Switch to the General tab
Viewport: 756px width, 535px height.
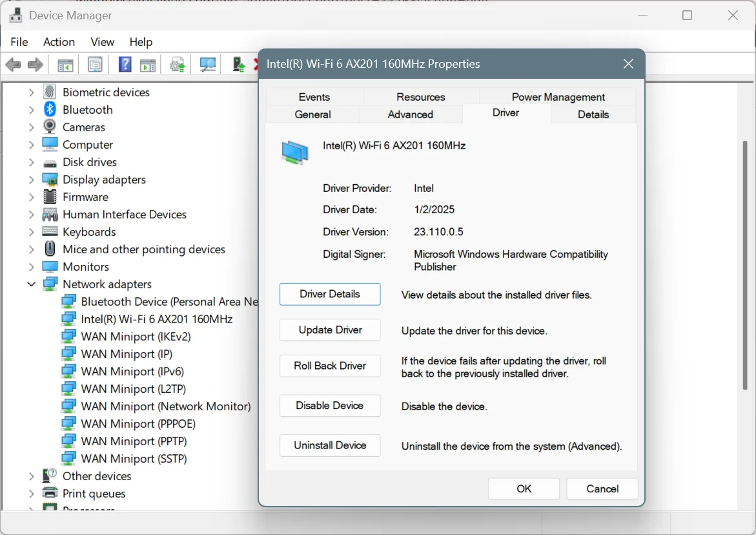click(x=313, y=114)
